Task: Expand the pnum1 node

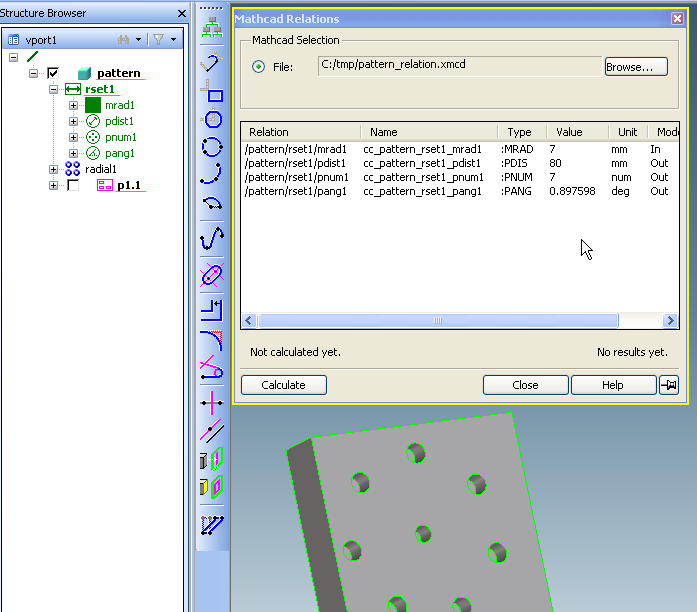Action: pyautogui.click(x=73, y=137)
